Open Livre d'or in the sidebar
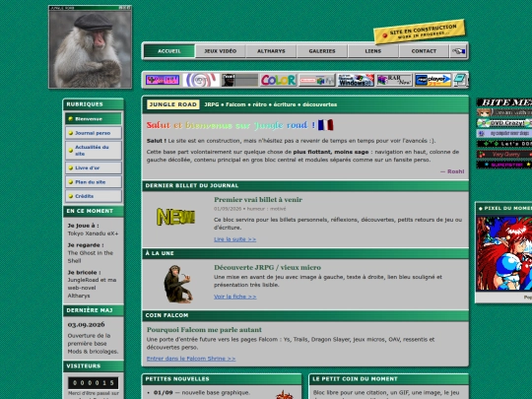532x399 pixels. tap(94, 167)
